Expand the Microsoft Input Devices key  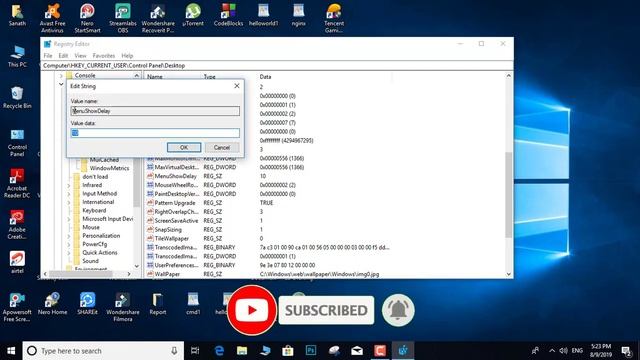point(69,219)
